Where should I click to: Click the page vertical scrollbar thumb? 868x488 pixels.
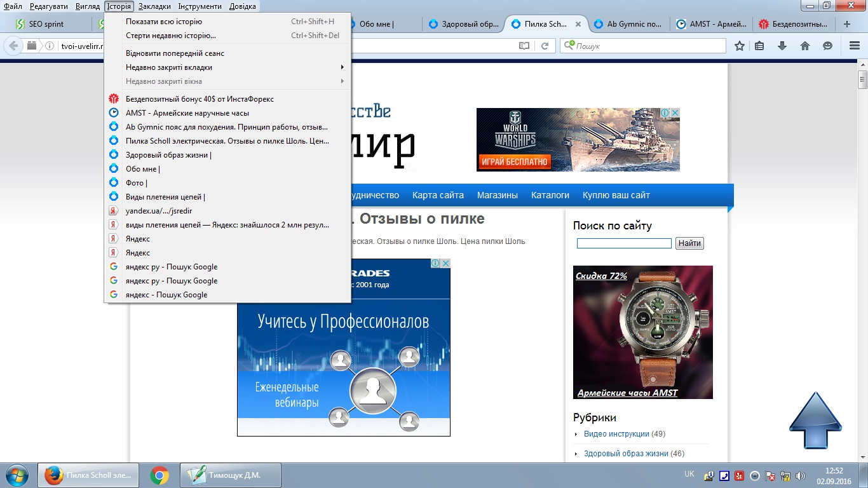pos(862,80)
